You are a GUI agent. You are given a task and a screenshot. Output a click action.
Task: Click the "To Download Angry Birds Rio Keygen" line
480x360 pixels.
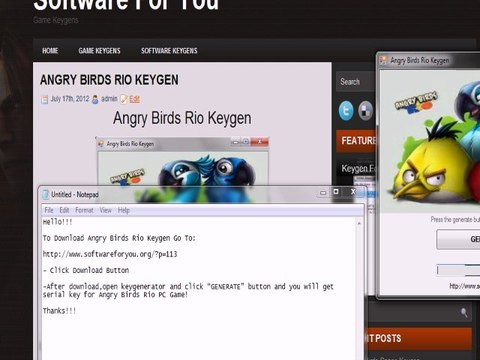click(119, 238)
